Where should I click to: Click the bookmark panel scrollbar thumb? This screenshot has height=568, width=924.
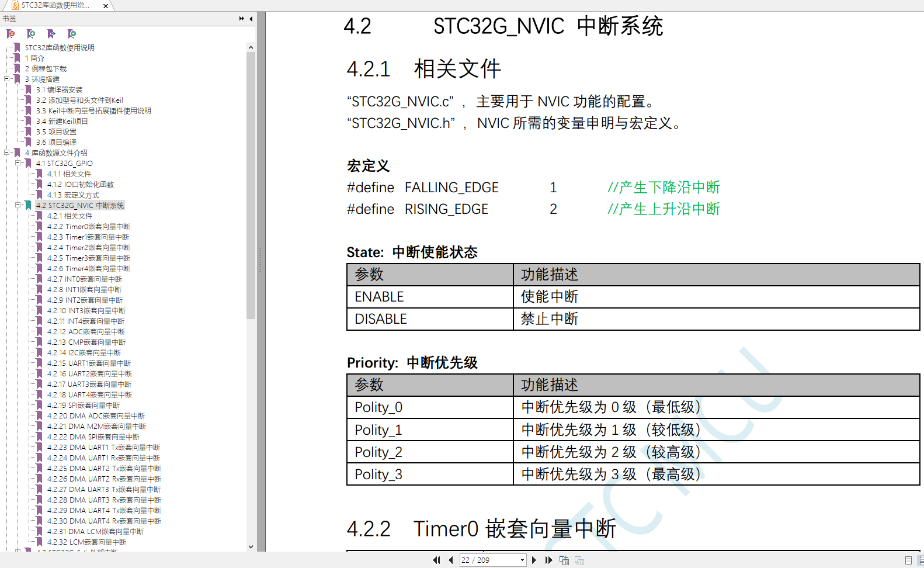tap(251, 185)
